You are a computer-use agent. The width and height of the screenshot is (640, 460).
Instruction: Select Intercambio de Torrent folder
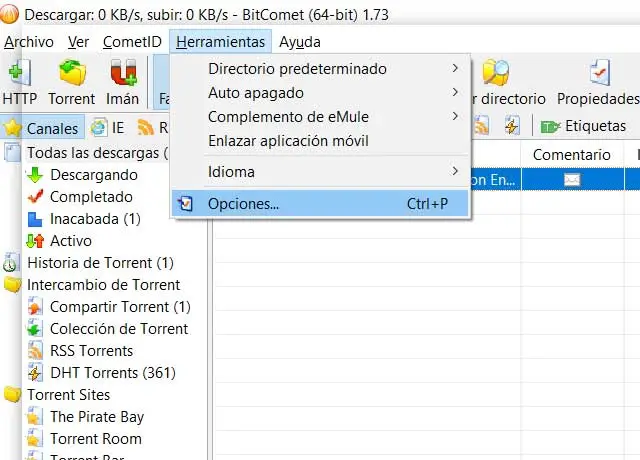[104, 285]
